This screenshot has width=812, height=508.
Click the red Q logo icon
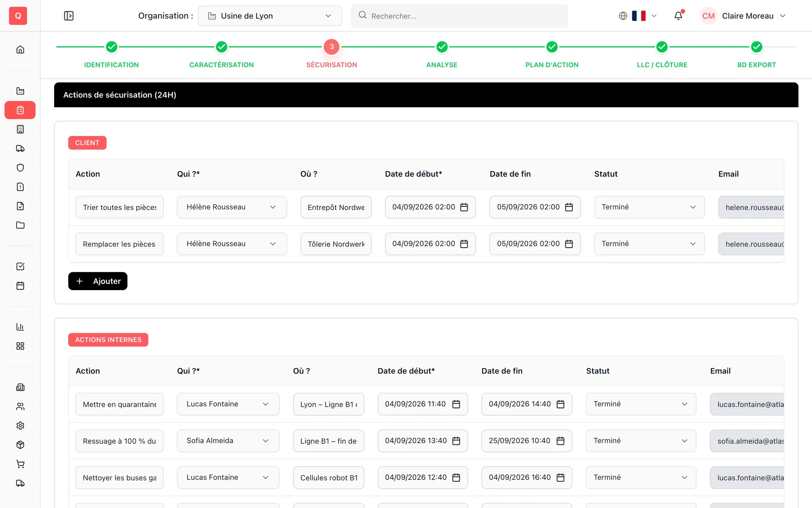coord(18,16)
